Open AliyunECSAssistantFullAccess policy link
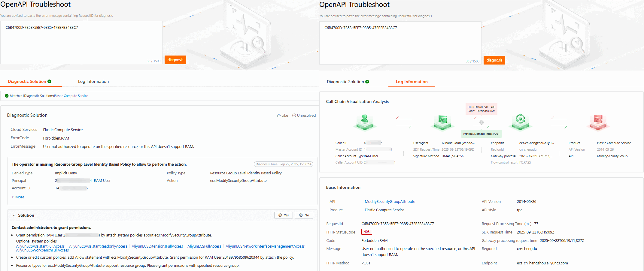The width and height of the screenshot is (644, 271). (40, 246)
